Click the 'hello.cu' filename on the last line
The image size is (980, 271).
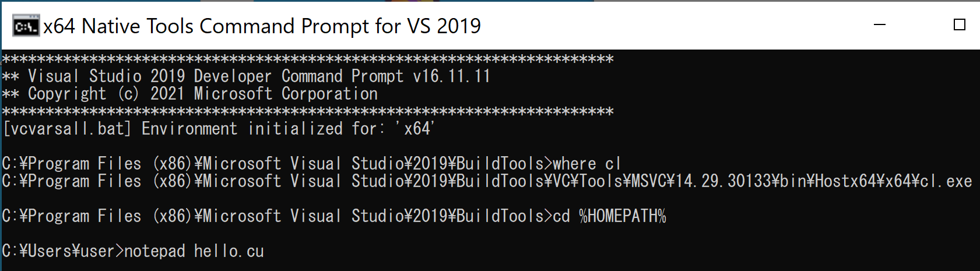pyautogui.click(x=229, y=251)
